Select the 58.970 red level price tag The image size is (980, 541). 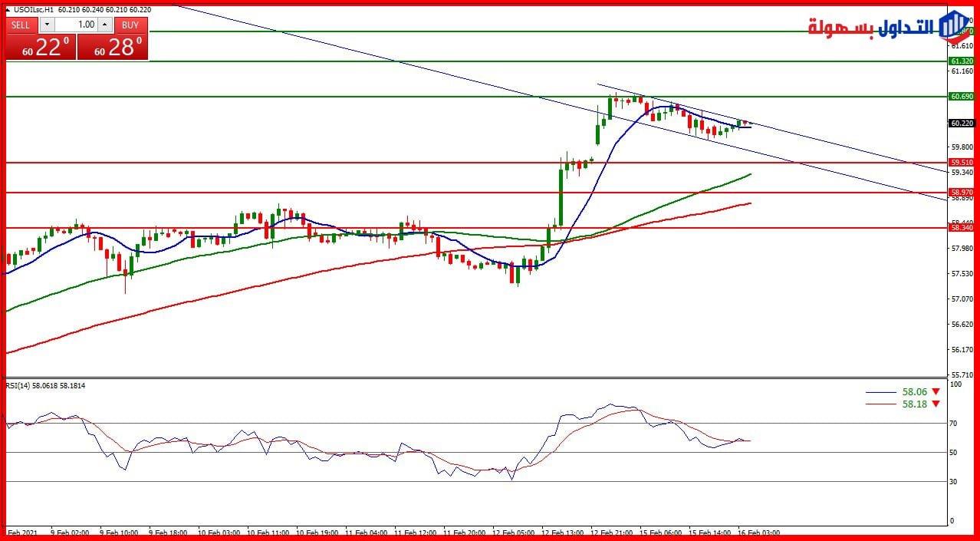click(962, 192)
